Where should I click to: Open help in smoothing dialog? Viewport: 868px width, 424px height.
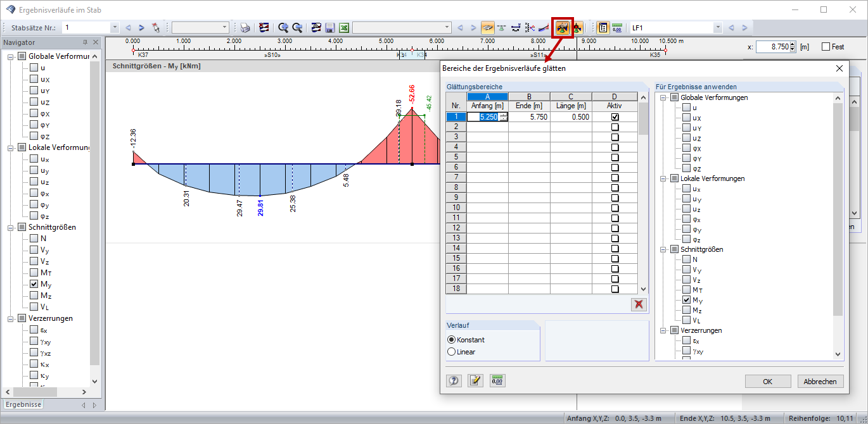pos(454,380)
